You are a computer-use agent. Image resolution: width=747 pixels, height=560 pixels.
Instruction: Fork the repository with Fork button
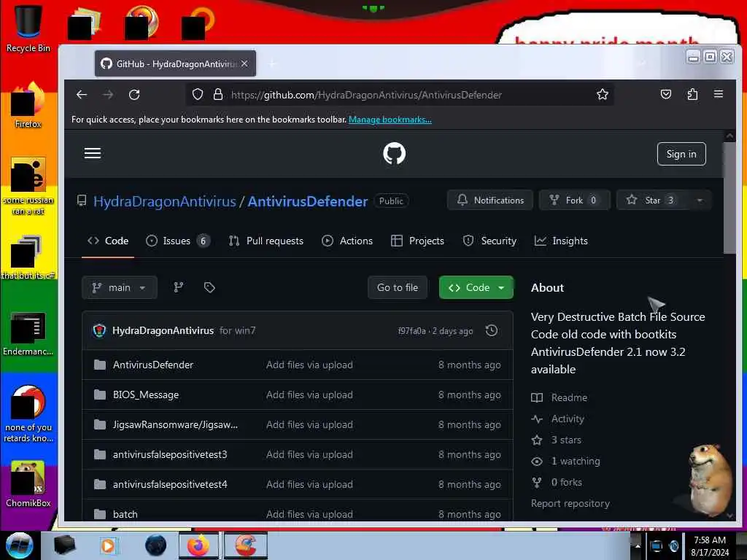574,200
